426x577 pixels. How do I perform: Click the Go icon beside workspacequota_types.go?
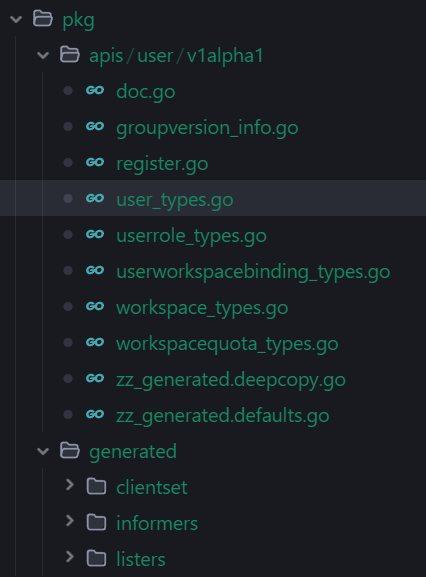pos(95,342)
